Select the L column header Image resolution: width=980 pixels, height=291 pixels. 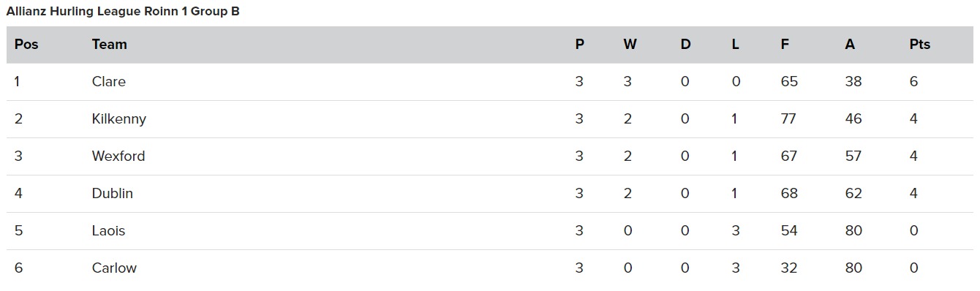pos(735,44)
